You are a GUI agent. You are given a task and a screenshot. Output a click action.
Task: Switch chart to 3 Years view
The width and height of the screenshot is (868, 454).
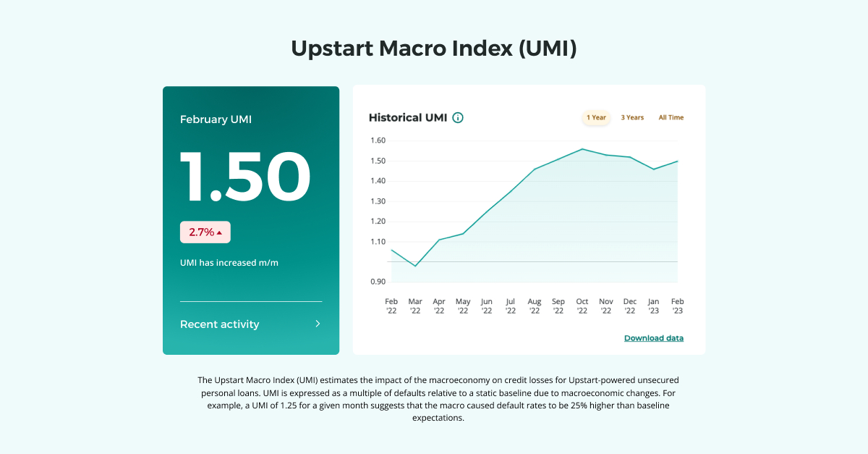(x=632, y=117)
